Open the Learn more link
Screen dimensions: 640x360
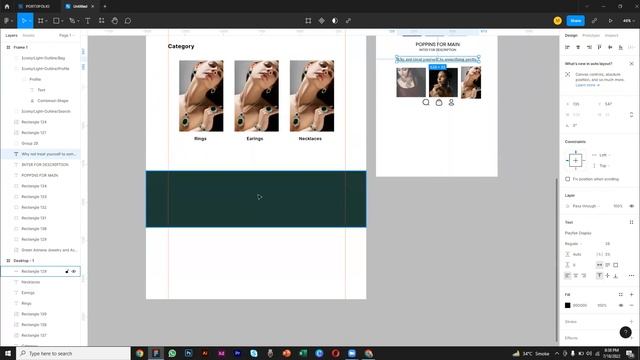pyautogui.click(x=587, y=85)
